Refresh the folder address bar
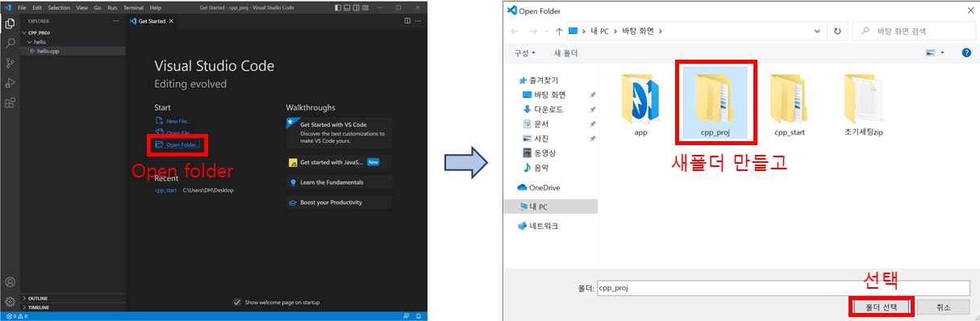Image resolution: width=980 pixels, height=321 pixels. [837, 31]
